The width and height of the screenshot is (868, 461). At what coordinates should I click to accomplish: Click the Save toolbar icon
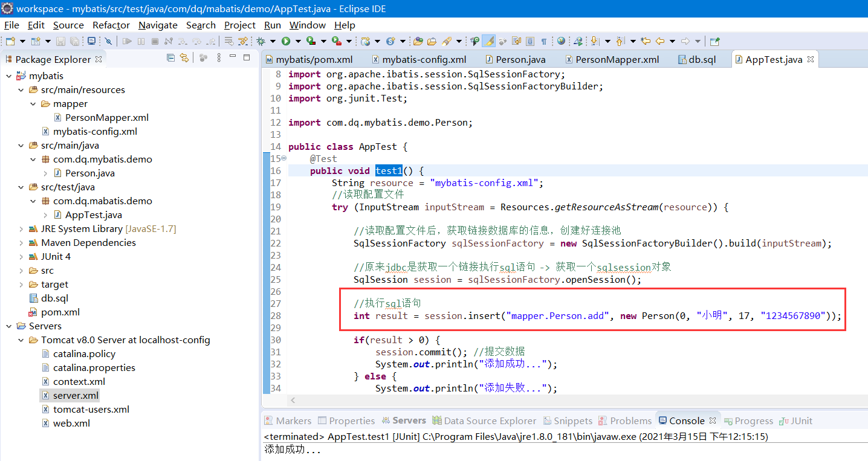60,41
